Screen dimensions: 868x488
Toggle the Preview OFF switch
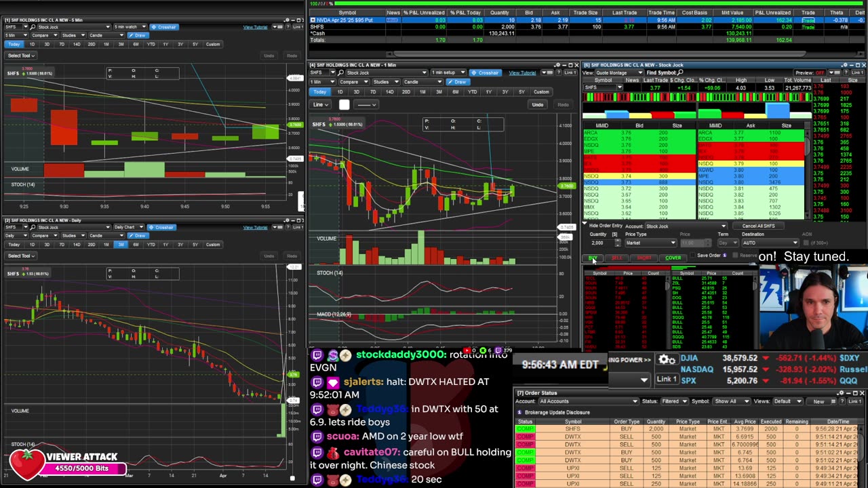point(818,73)
